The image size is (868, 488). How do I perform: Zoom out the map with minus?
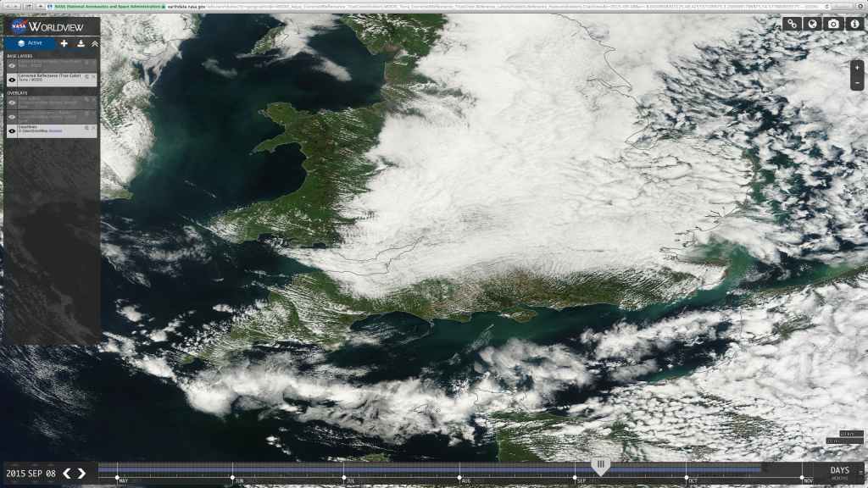click(x=857, y=83)
